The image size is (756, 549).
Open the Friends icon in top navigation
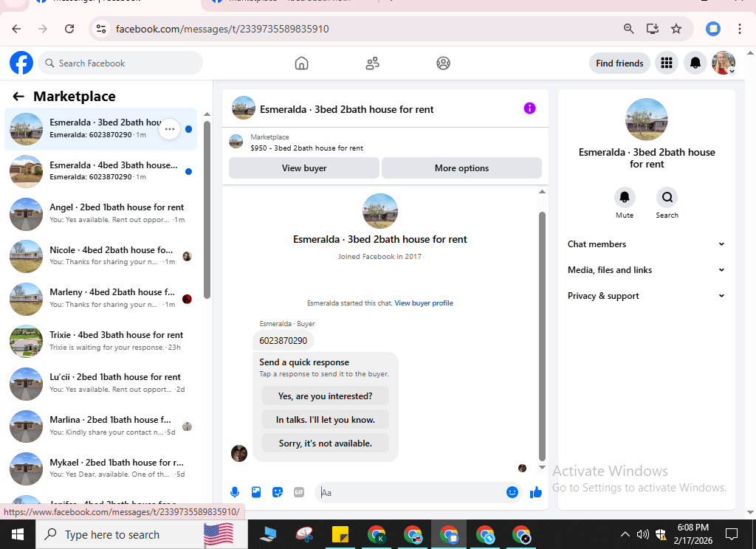tap(372, 63)
